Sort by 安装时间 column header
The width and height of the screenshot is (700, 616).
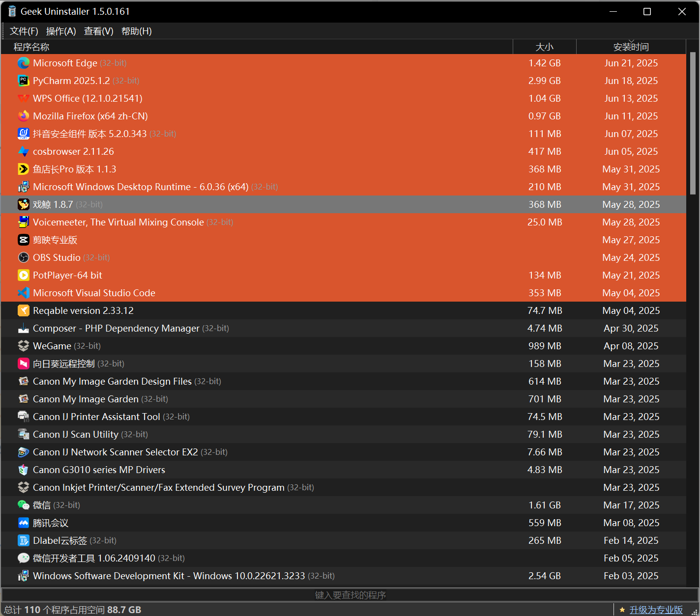tap(631, 47)
